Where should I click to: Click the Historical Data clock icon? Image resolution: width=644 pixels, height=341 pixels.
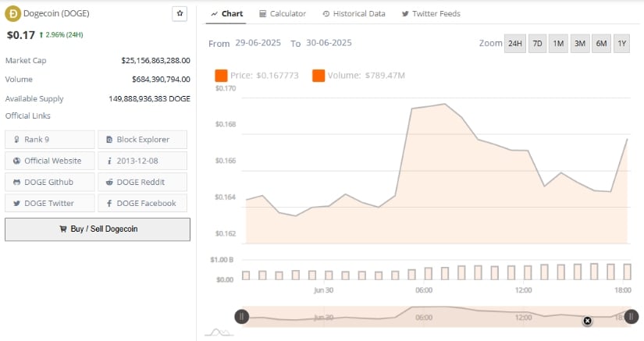(326, 14)
